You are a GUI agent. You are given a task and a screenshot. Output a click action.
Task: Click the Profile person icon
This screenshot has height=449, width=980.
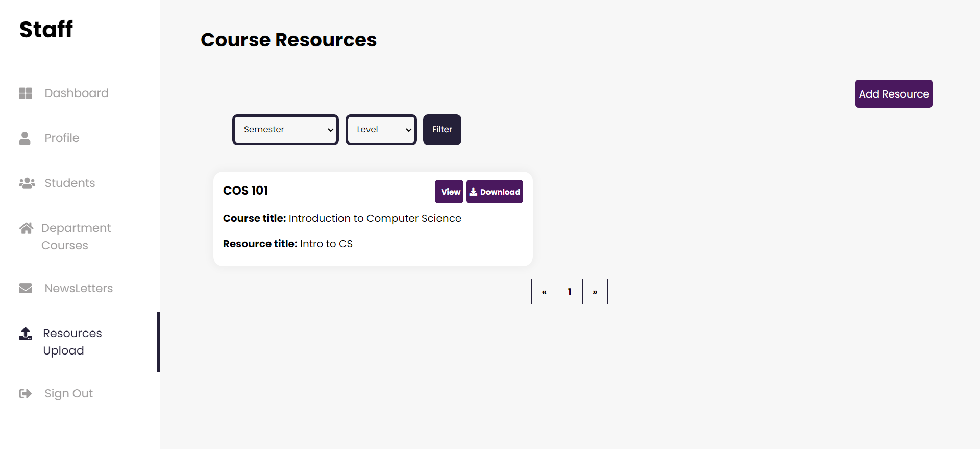tap(25, 138)
